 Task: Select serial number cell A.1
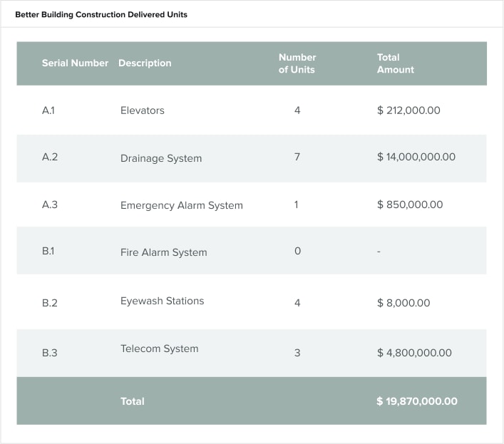pos(48,110)
